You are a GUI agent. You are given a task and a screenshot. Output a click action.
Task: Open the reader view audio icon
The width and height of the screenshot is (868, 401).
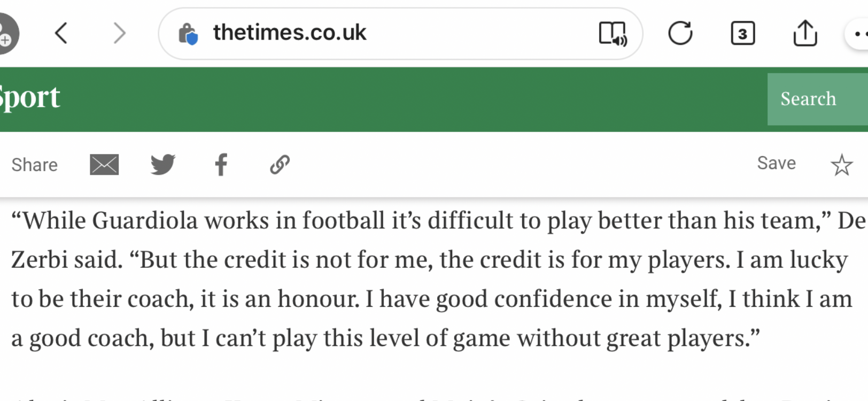(613, 34)
